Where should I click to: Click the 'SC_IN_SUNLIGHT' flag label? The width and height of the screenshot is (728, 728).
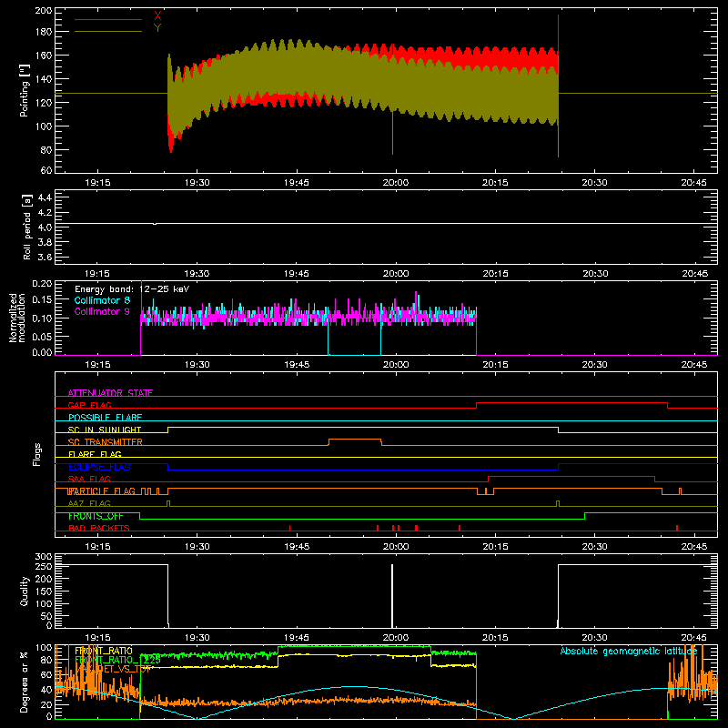[x=105, y=430]
